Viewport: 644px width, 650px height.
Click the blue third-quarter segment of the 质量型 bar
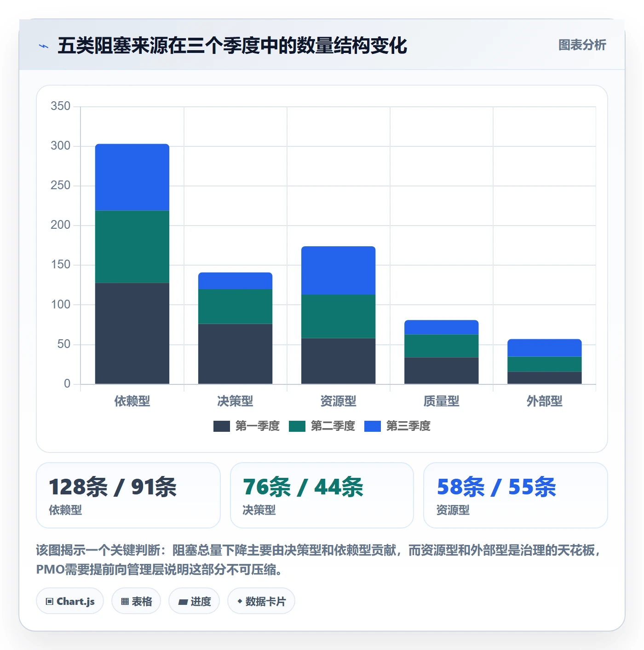click(441, 327)
